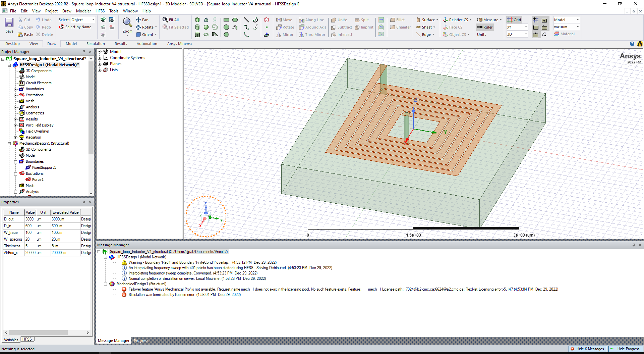Viewport: 644px width, 354px height.
Task: Click the Hide Progress button
Action: coord(626,349)
